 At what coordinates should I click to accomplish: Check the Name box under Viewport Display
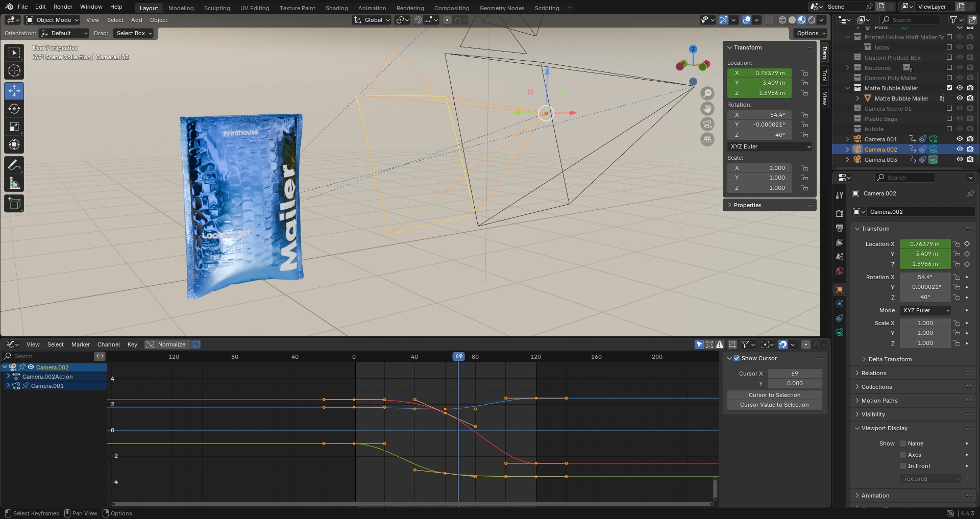pos(902,443)
